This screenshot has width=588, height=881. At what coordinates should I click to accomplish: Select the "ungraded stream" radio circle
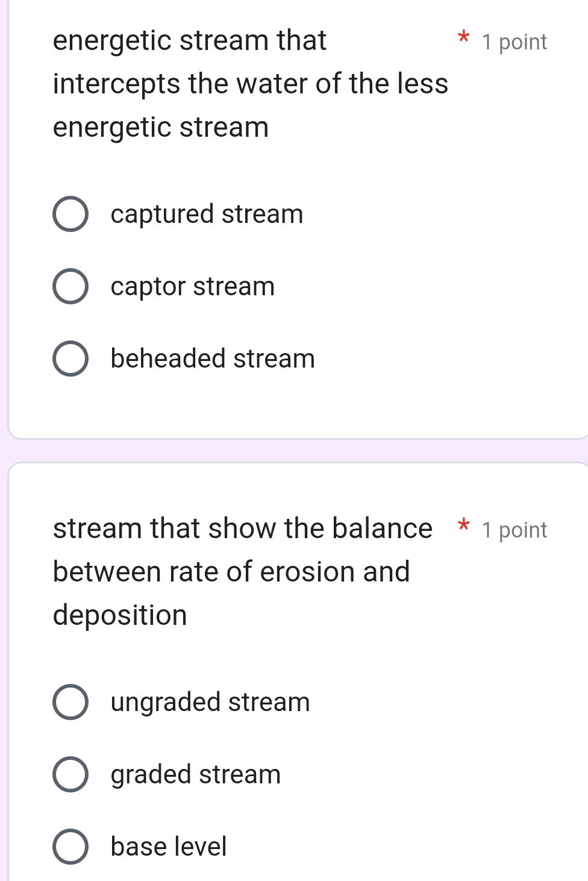(70, 702)
